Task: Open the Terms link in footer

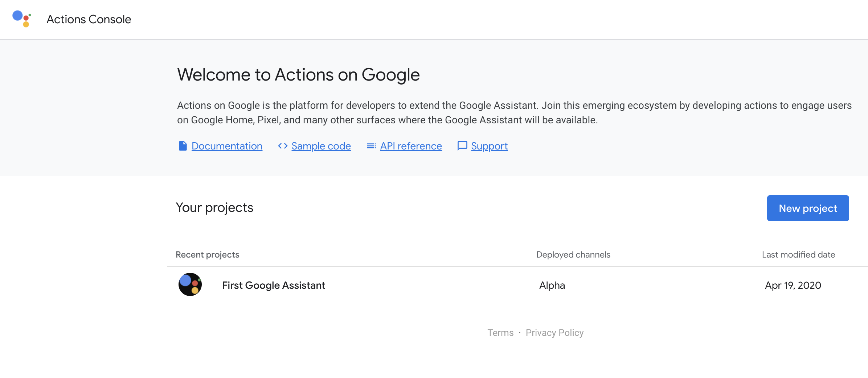Action: [x=500, y=333]
